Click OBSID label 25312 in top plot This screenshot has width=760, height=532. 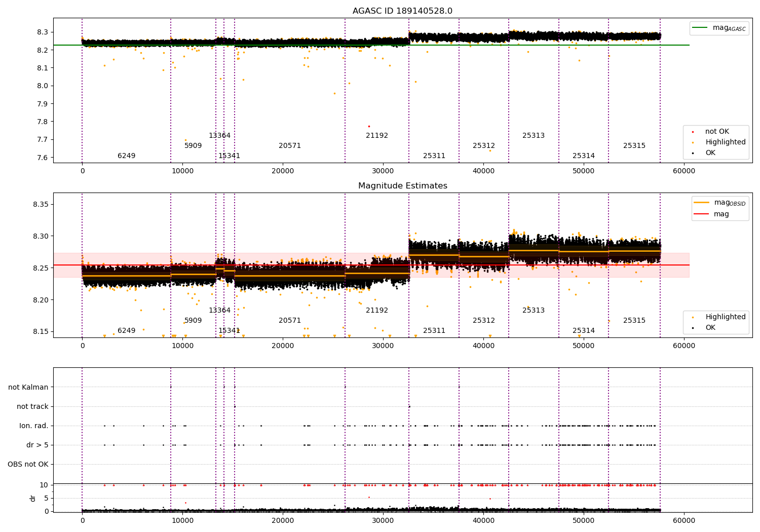pos(484,146)
